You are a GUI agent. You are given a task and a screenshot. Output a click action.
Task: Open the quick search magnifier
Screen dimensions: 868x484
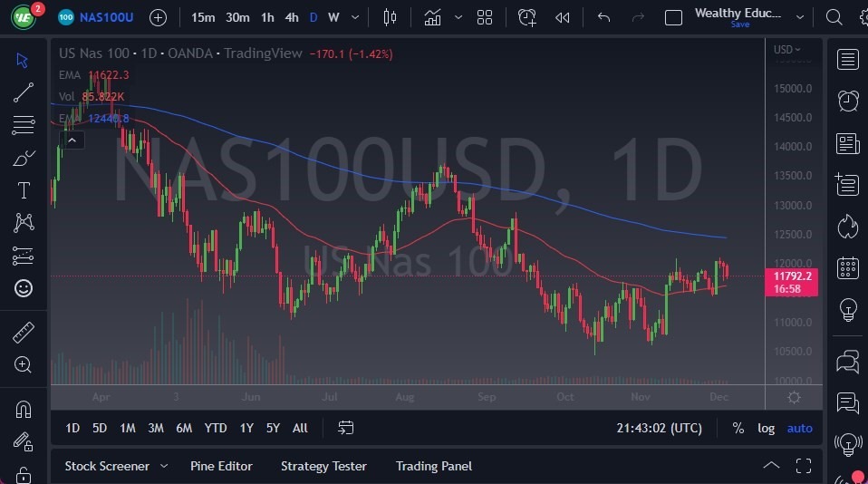coord(834,18)
